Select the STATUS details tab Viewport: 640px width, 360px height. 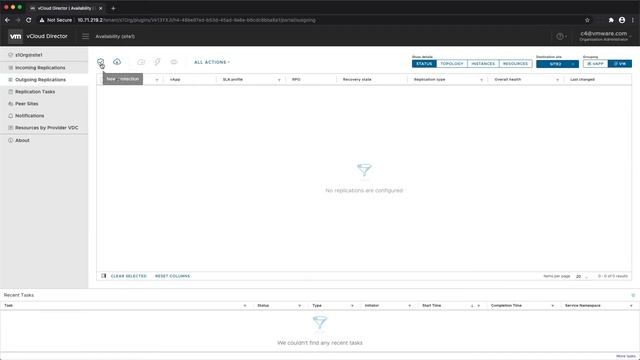pyautogui.click(x=424, y=64)
